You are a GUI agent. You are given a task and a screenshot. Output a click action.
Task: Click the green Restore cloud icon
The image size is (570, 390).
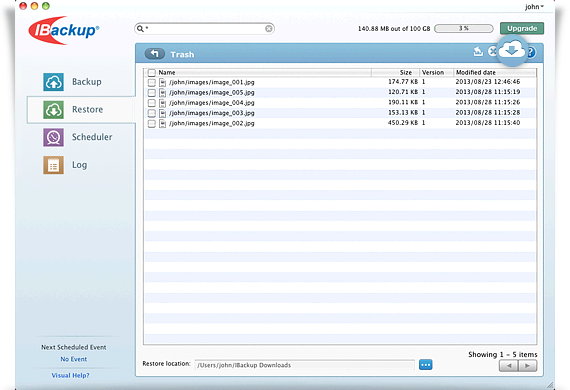point(53,110)
